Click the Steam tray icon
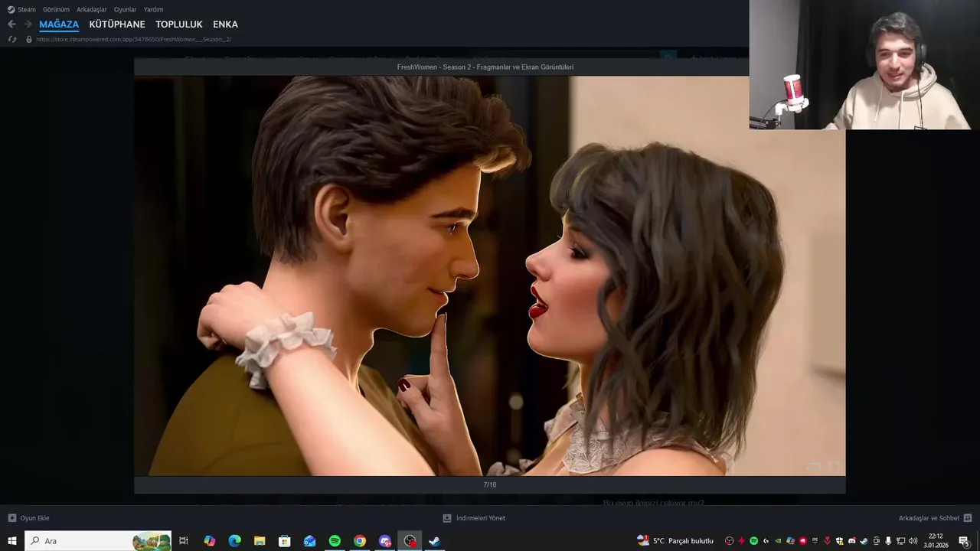The width and height of the screenshot is (980, 551). click(x=864, y=541)
